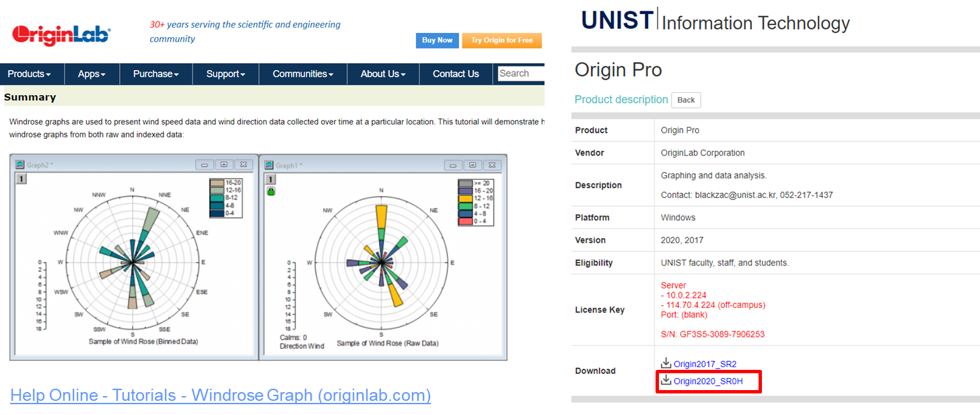980x415 pixels.
Task: Click the serial number S/N text
Action: pos(713,334)
